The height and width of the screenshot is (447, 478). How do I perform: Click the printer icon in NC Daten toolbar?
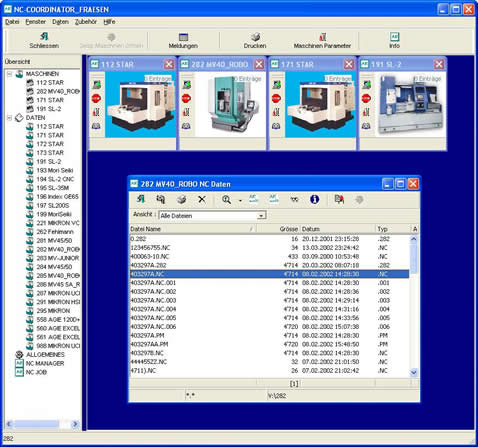pyautogui.click(x=181, y=199)
